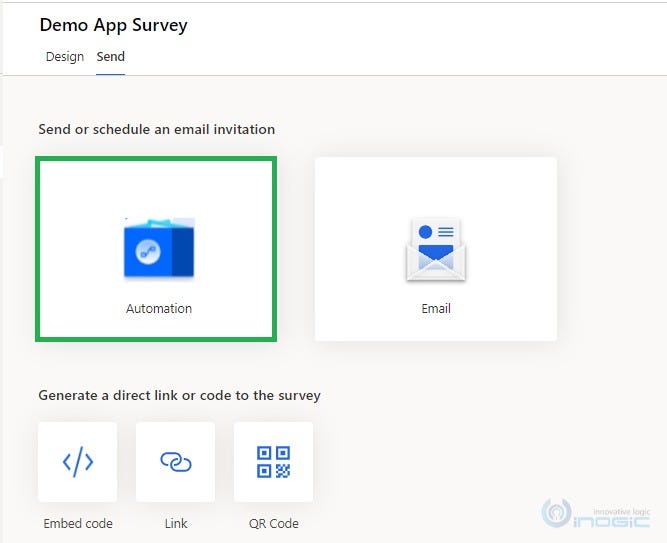Click the Link label text

176,523
